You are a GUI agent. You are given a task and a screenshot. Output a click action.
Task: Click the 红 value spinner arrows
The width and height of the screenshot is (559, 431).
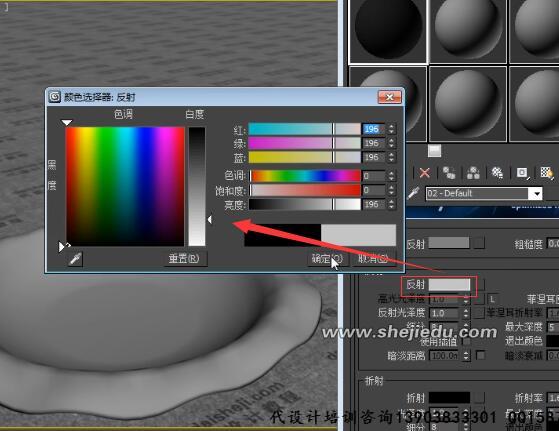pos(391,129)
